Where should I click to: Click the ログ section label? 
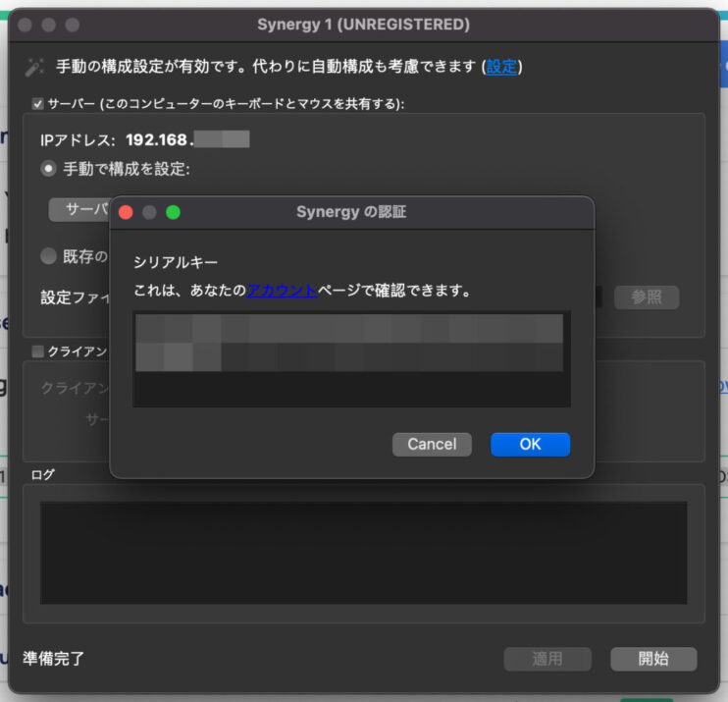coord(43,475)
